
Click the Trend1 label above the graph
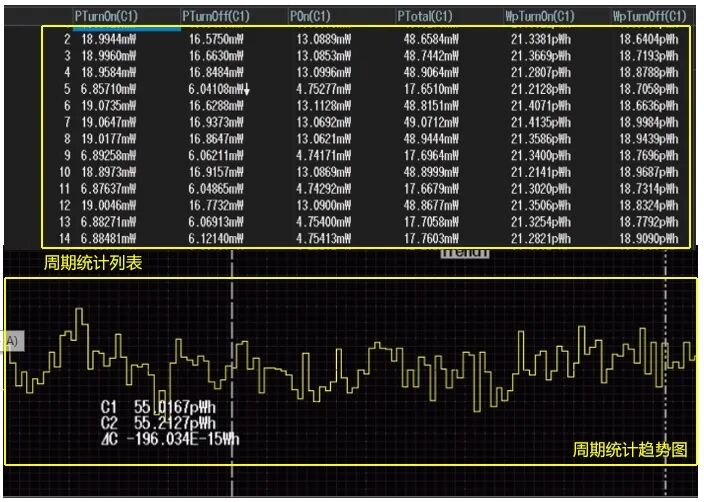464,253
